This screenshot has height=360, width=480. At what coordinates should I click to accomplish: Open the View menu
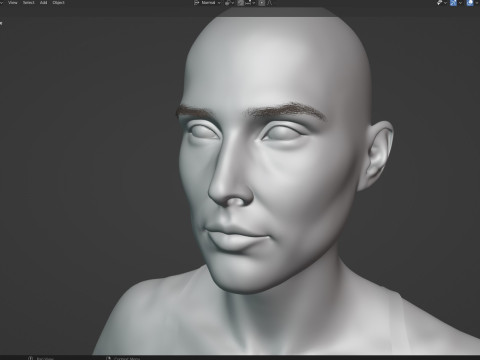(x=12, y=3)
